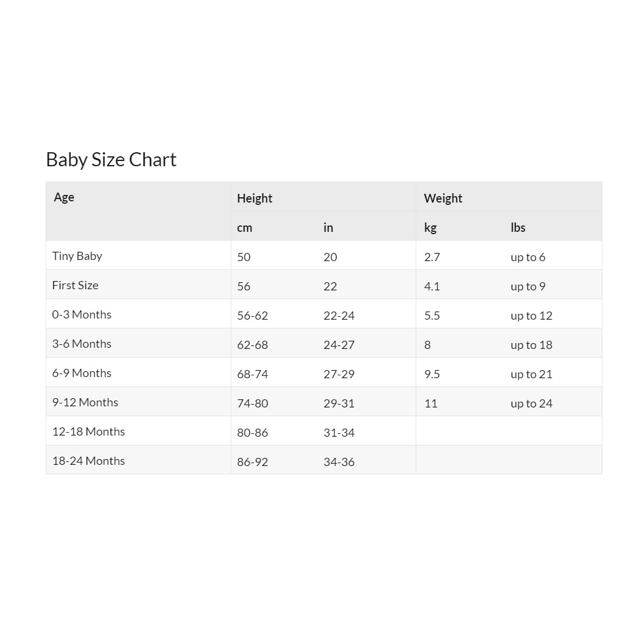Select the 18-24 Months row label

click(88, 461)
